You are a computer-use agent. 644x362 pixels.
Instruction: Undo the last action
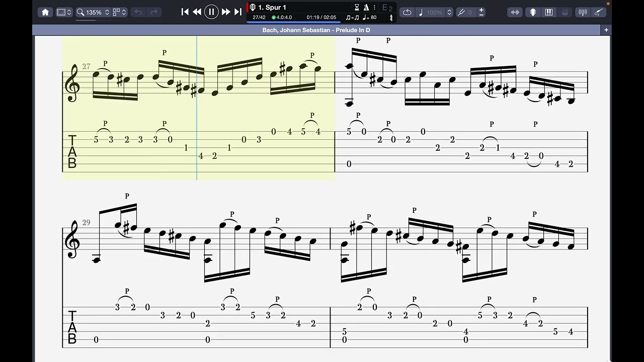pyautogui.click(x=138, y=12)
